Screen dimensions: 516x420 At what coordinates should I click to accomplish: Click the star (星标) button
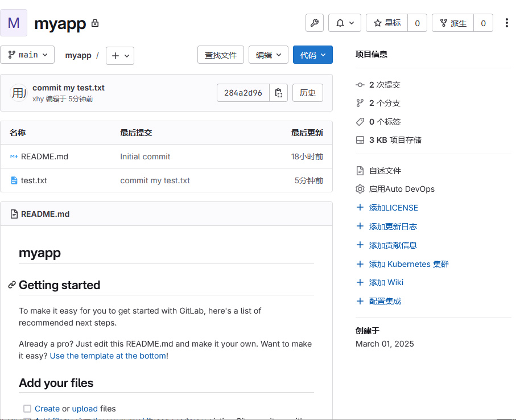click(x=387, y=23)
